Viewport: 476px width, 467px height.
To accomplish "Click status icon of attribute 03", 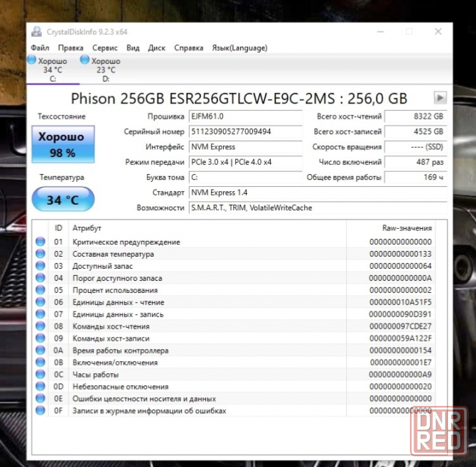I will (40, 266).
